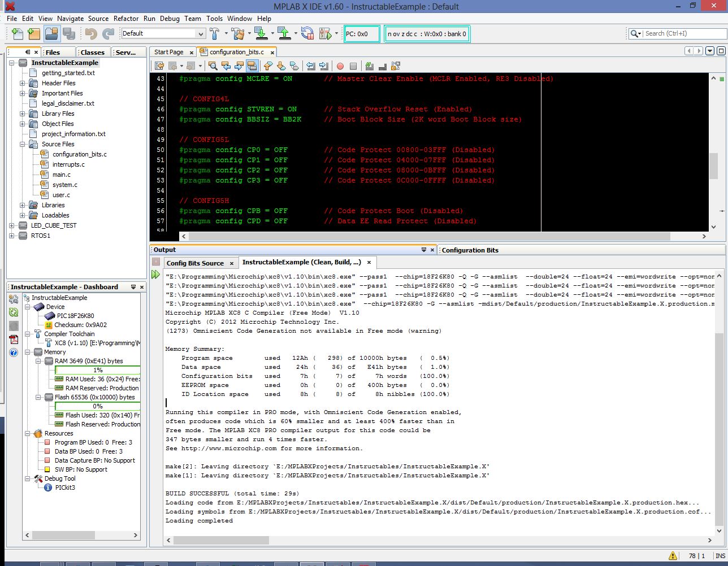The height and width of the screenshot is (566, 728).
Task: Select the Undo icon on the toolbar
Action: point(90,33)
